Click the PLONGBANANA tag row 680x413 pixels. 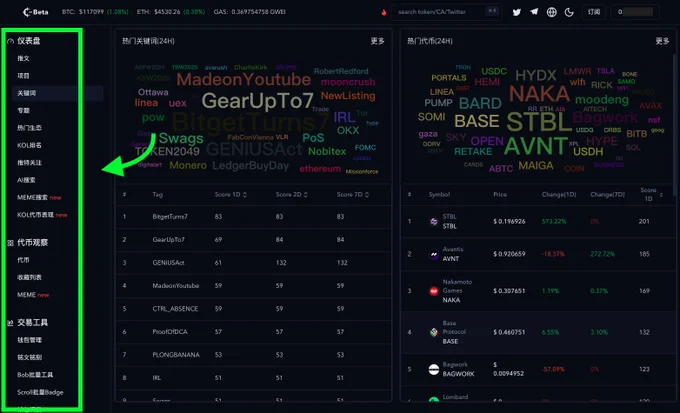254,354
